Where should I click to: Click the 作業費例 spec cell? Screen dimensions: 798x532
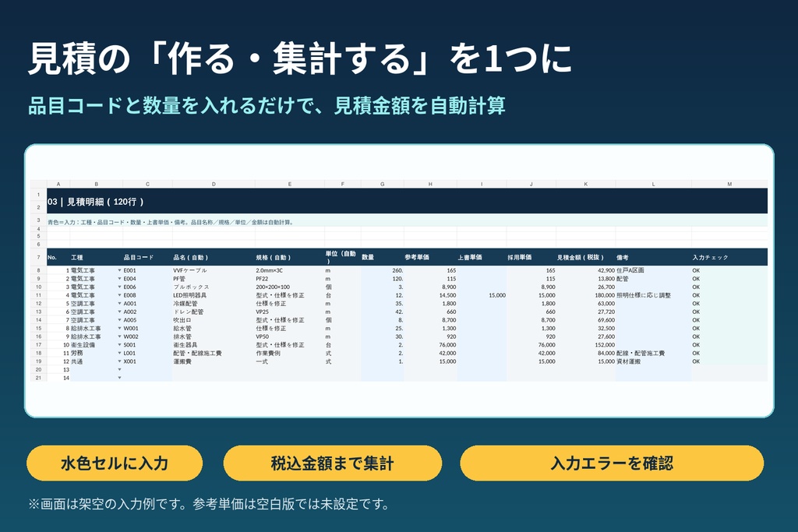click(290, 353)
